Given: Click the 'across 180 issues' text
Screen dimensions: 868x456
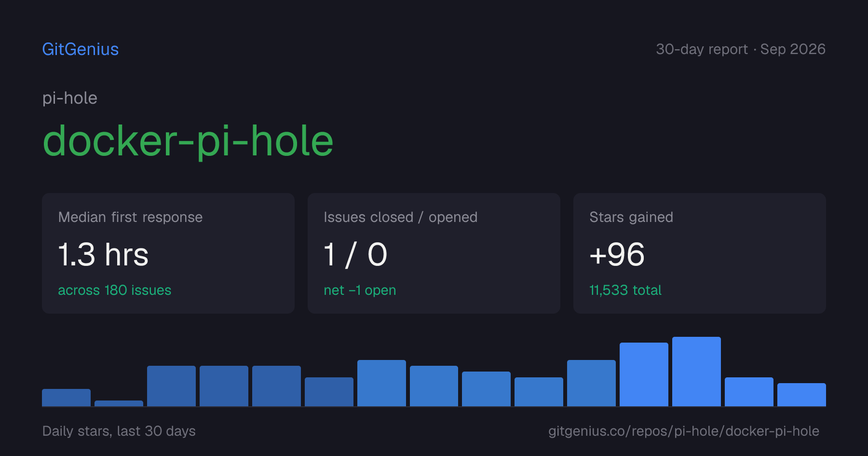Looking at the screenshot, I should [115, 290].
